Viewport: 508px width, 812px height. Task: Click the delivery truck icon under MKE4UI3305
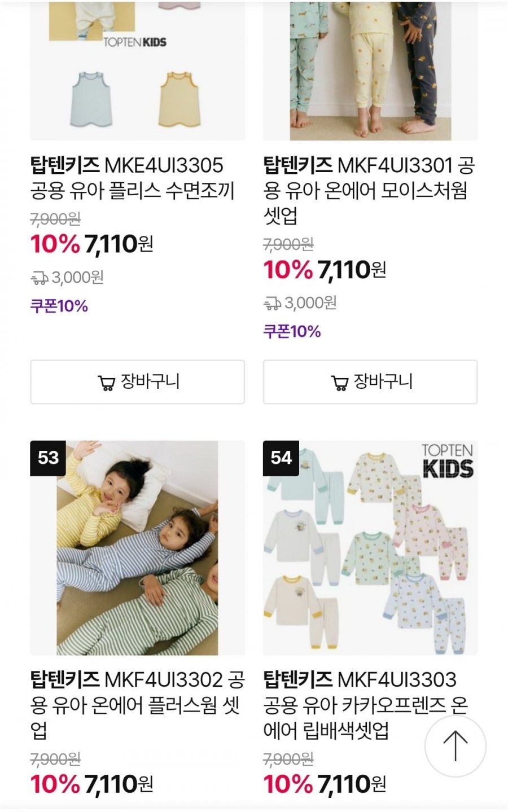(39, 278)
